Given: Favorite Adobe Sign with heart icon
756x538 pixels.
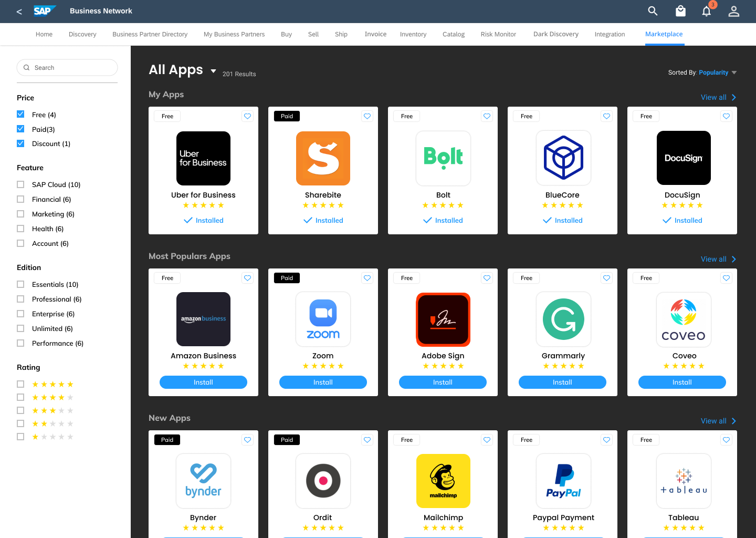Looking at the screenshot, I should point(487,278).
